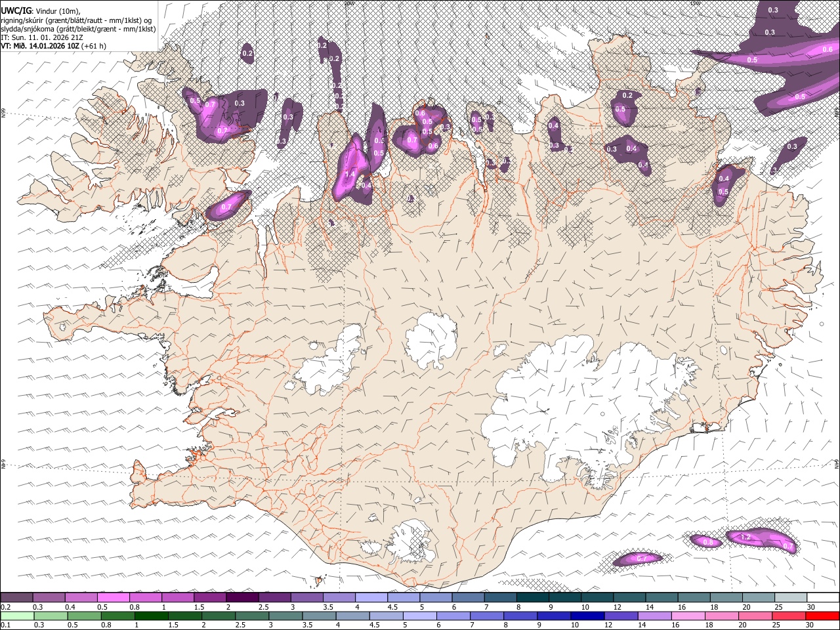Select the bright red swatch right of 30
This screenshot has width=840, height=630.
point(822,616)
